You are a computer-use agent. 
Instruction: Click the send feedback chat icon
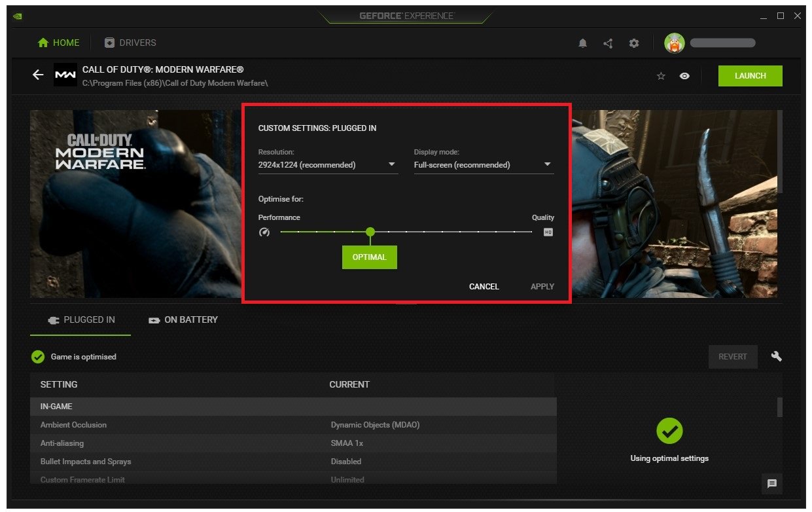(772, 484)
